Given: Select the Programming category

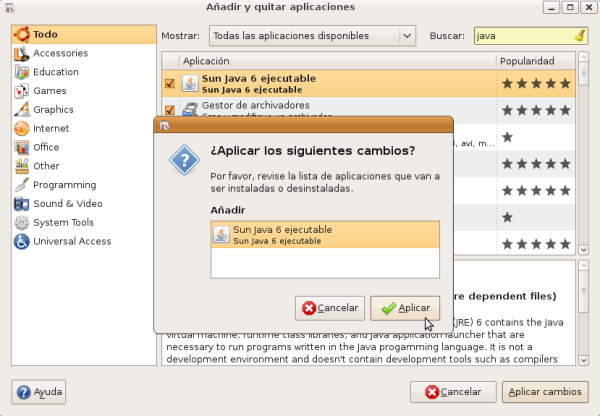Looking at the screenshot, I should point(64,185).
